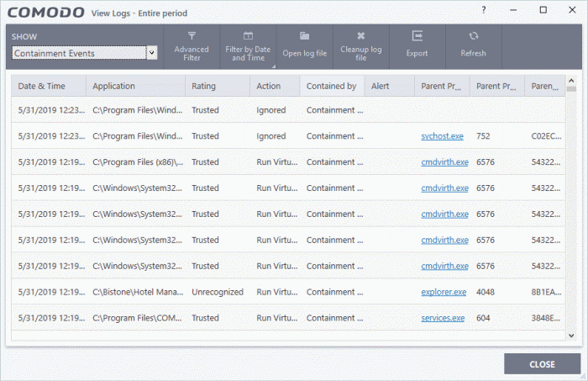
Task: Open the Containment Events combo box
Action: click(x=84, y=53)
